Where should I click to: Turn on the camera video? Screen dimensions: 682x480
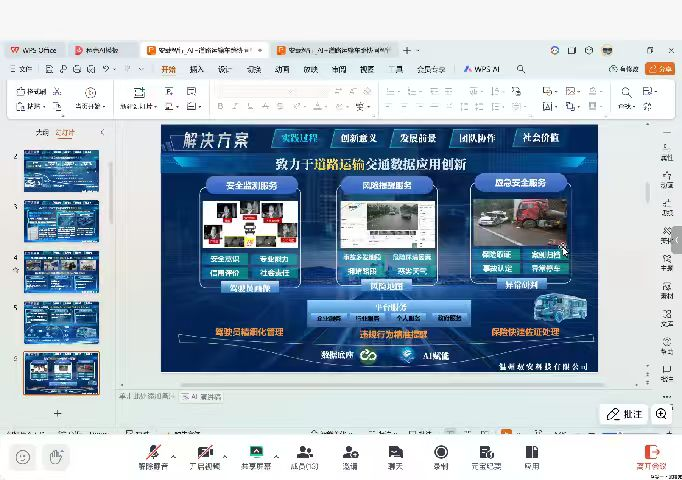205,453
